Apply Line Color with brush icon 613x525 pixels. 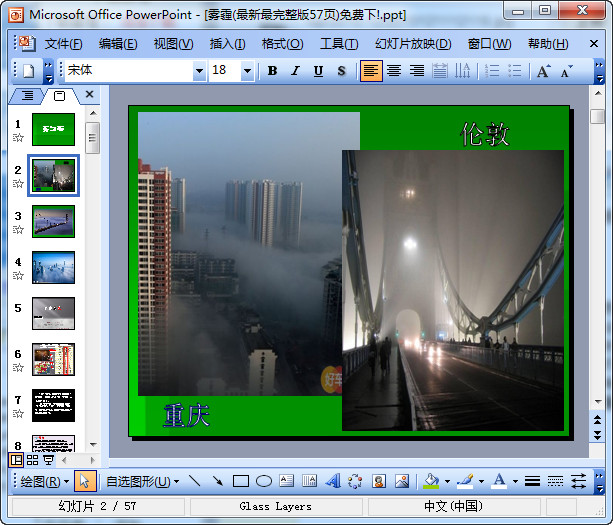coord(465,481)
